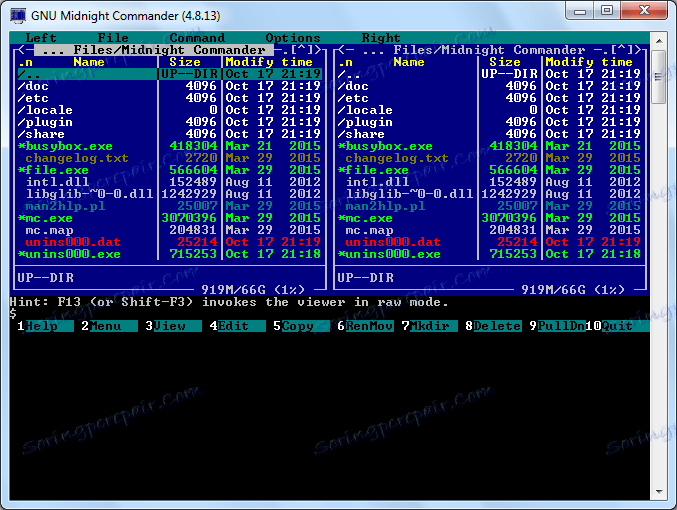677x510 pixels.
Task: Select the /doc folder in left panel
Action: point(170,86)
